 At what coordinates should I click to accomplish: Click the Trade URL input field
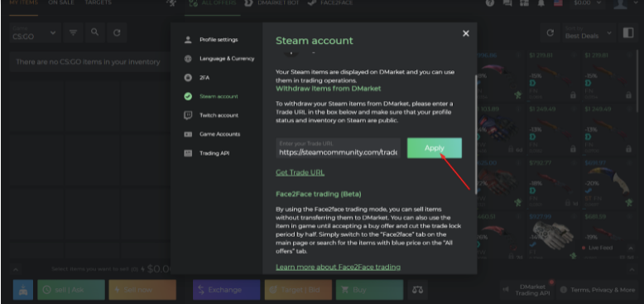(338, 148)
